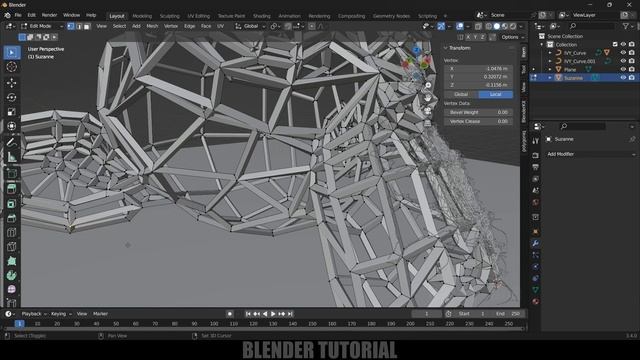
Task: Toggle X axis mirror
Action: pyautogui.click(x=468, y=37)
